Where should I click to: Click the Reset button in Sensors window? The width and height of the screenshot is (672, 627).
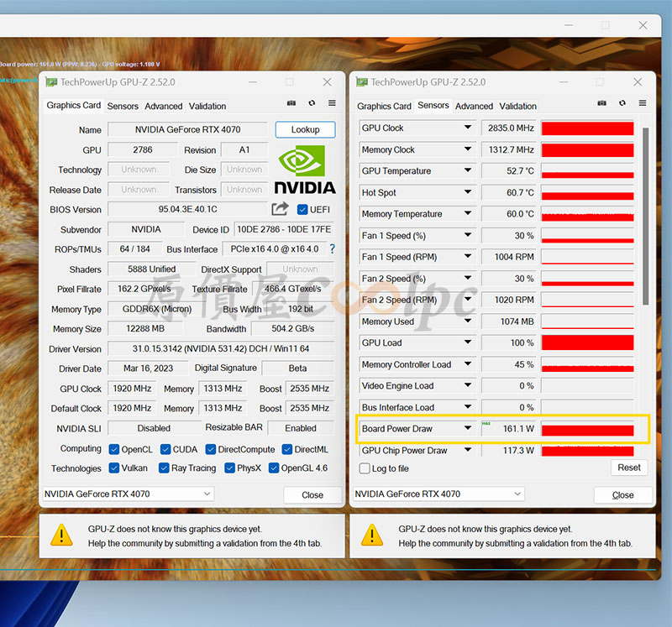coord(628,468)
